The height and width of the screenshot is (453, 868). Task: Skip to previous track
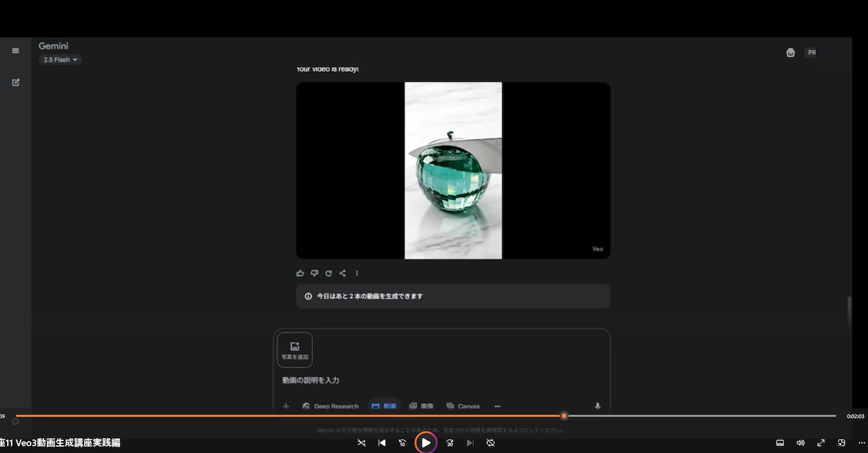click(382, 443)
